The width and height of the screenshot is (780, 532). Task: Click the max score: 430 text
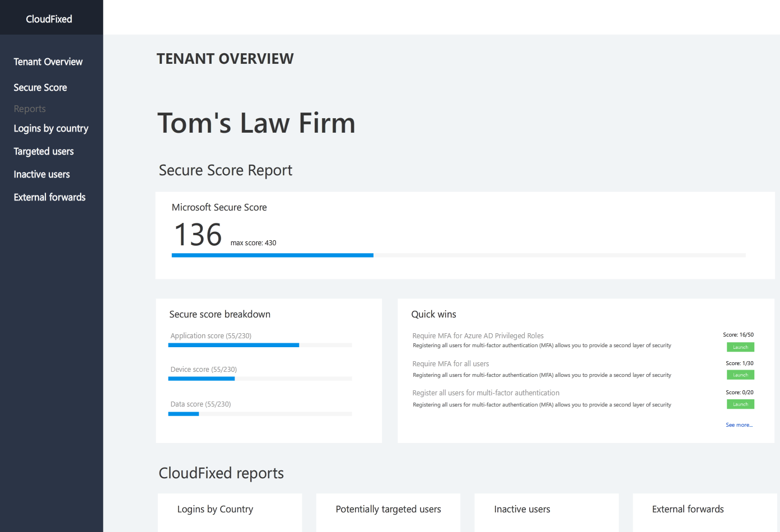(253, 243)
